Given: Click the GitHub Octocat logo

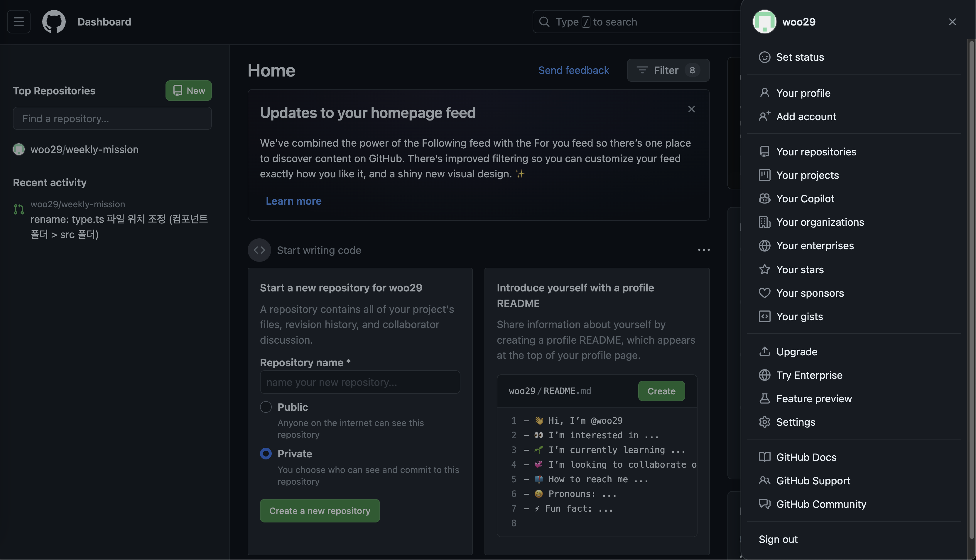Looking at the screenshot, I should click(53, 21).
